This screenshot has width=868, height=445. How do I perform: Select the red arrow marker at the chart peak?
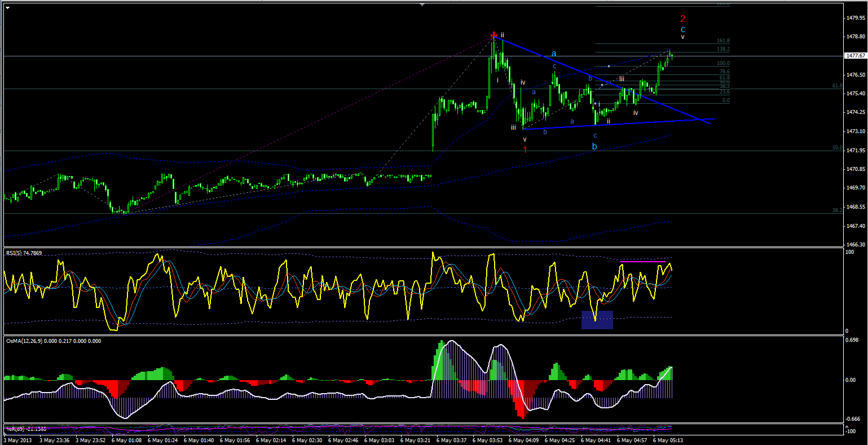[494, 35]
